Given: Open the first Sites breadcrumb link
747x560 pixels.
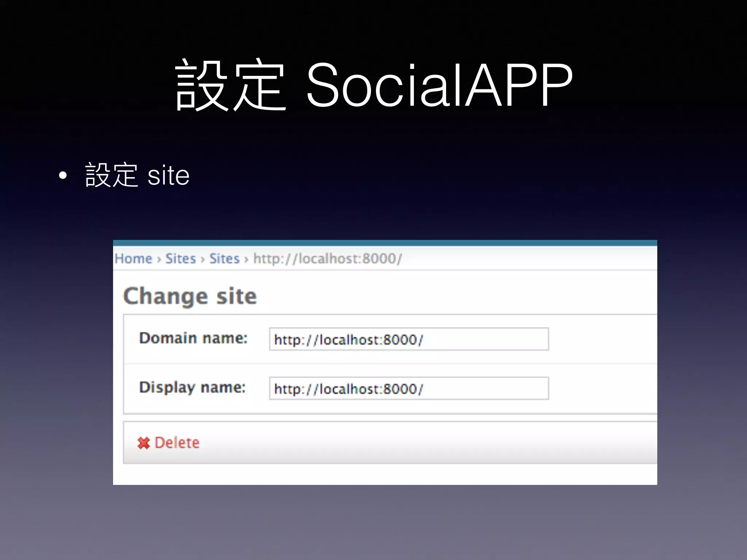Looking at the screenshot, I should click(x=181, y=258).
